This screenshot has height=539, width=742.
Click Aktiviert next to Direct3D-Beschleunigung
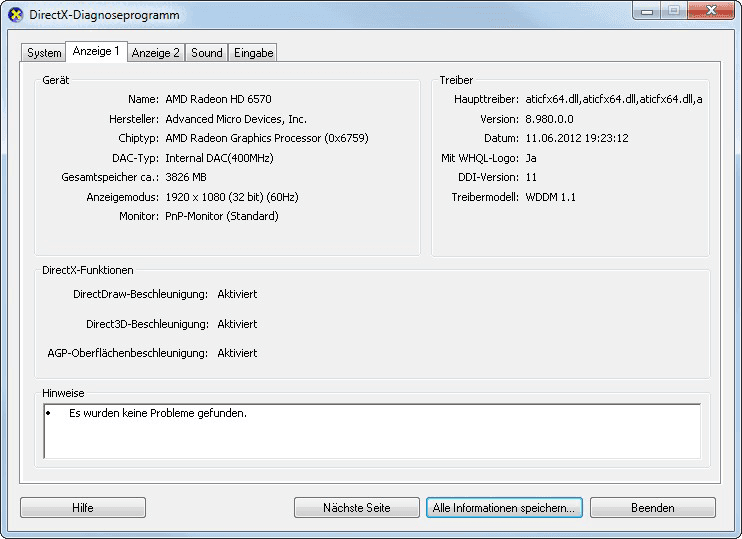tap(237, 324)
